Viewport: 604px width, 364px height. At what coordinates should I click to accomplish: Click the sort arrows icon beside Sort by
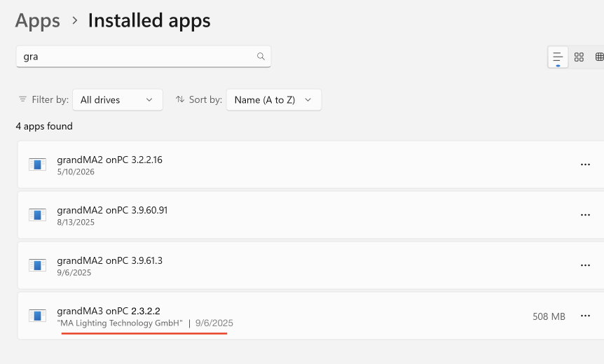[x=180, y=99]
